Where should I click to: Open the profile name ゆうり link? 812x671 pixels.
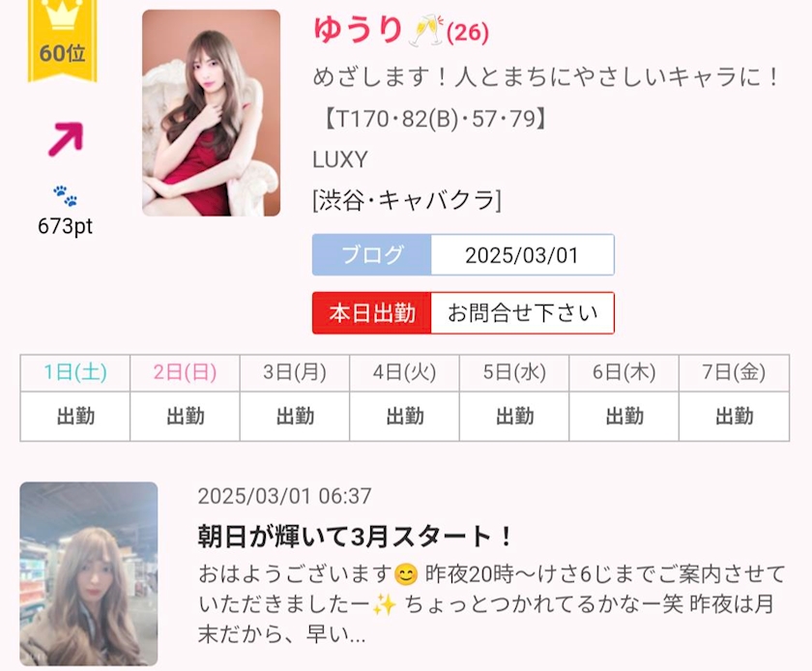358,30
